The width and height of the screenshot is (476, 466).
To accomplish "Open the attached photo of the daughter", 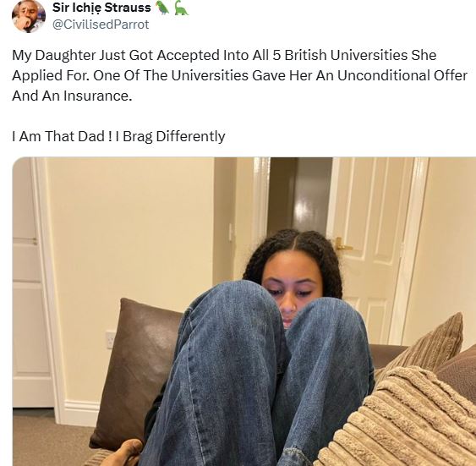I will (x=244, y=311).
